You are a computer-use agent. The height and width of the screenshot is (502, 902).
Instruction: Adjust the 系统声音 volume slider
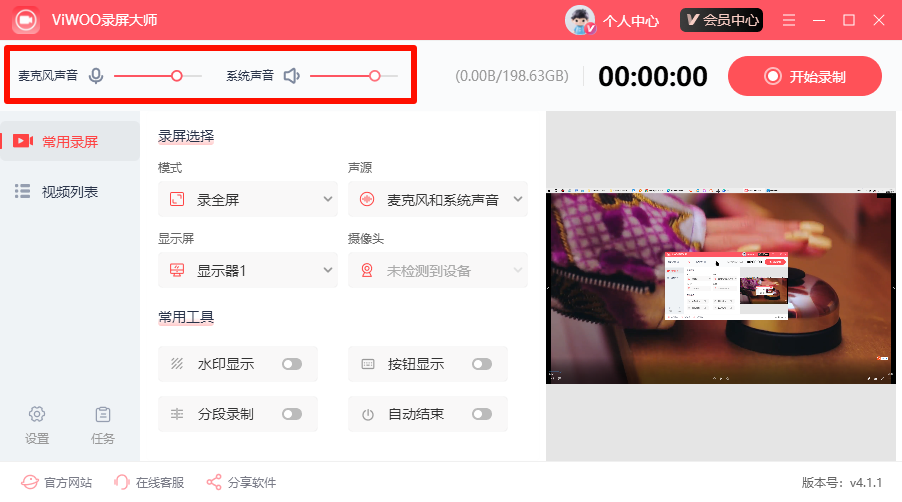[353, 76]
